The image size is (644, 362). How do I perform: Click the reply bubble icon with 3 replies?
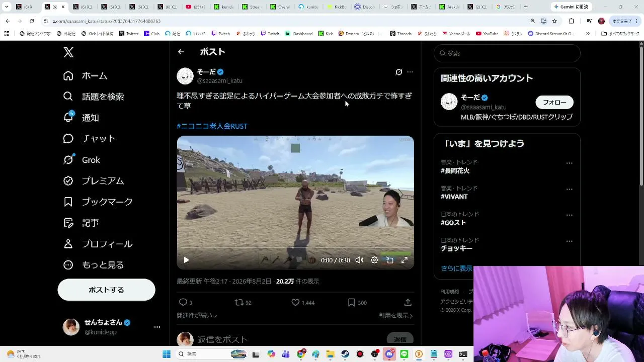click(183, 302)
